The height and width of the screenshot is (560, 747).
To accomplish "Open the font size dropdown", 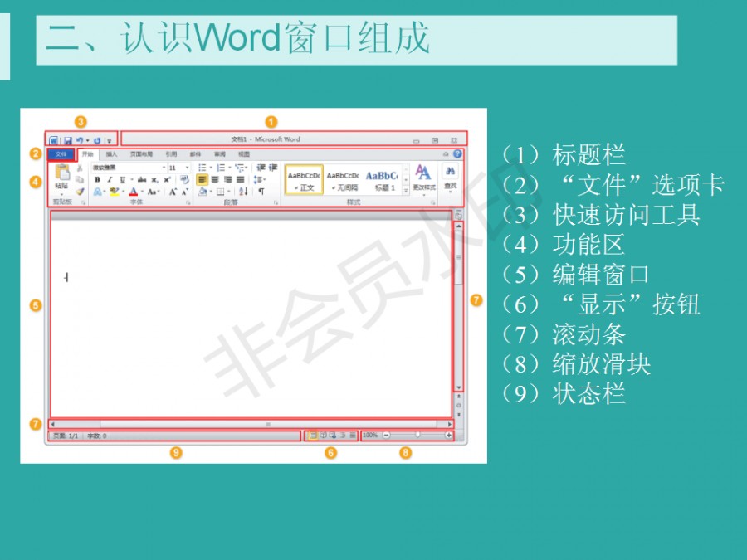I will [x=187, y=168].
